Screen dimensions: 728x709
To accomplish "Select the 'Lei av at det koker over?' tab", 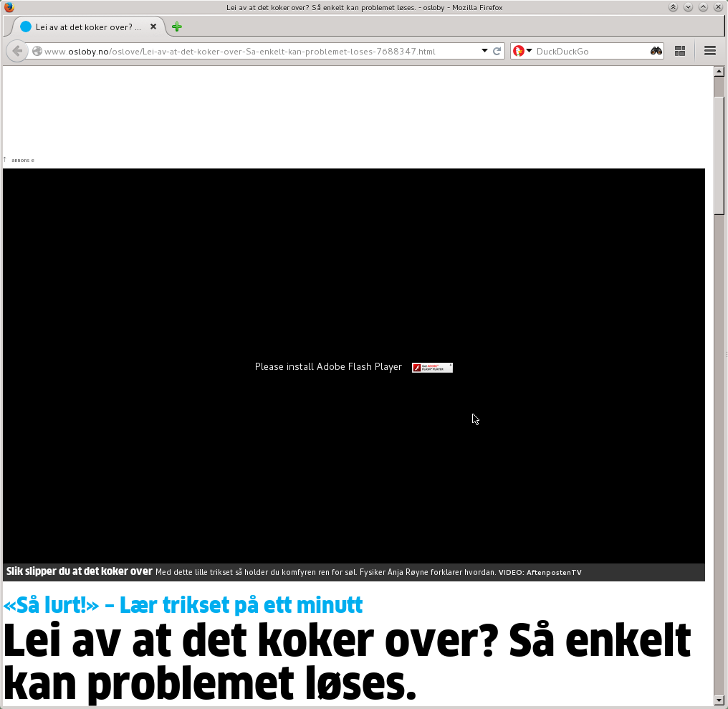I will coord(87,27).
